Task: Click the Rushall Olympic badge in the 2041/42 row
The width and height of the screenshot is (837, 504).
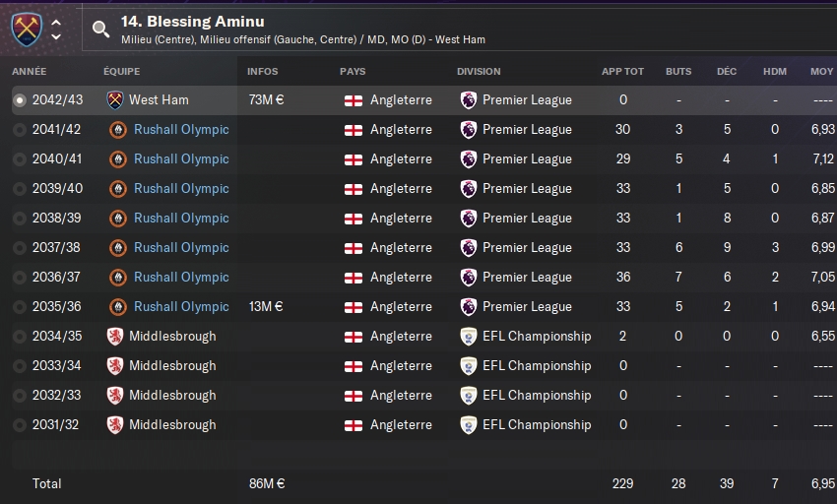Action: pyautogui.click(x=117, y=130)
